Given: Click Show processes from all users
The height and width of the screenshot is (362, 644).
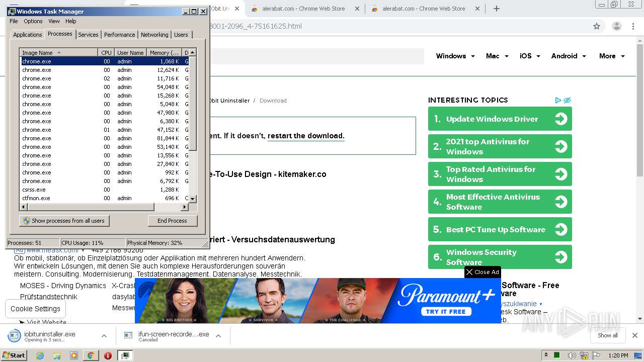Looking at the screenshot, I should pyautogui.click(x=64, y=221).
